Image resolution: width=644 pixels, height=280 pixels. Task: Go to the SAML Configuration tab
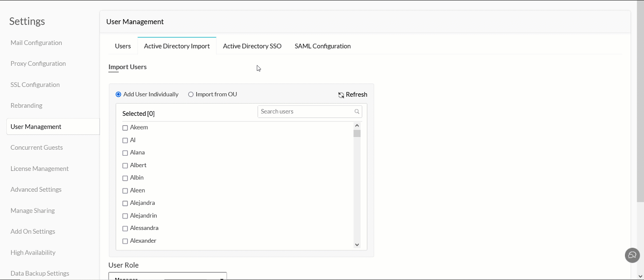[322, 46]
